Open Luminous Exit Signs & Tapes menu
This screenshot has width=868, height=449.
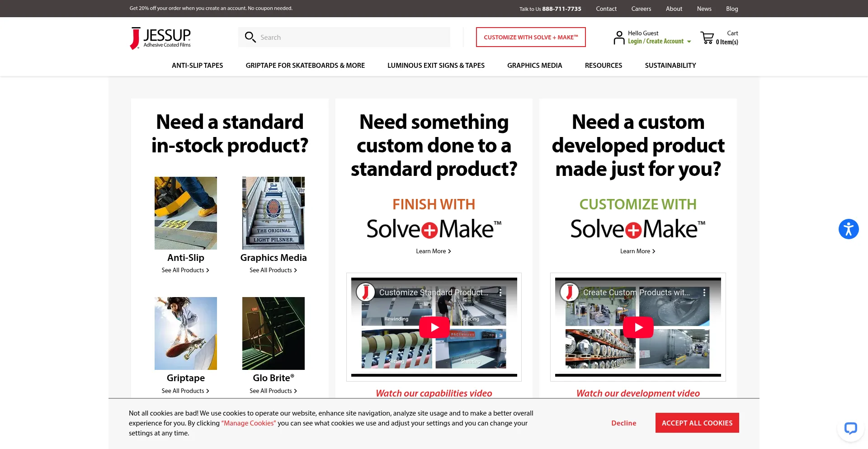[x=436, y=66]
